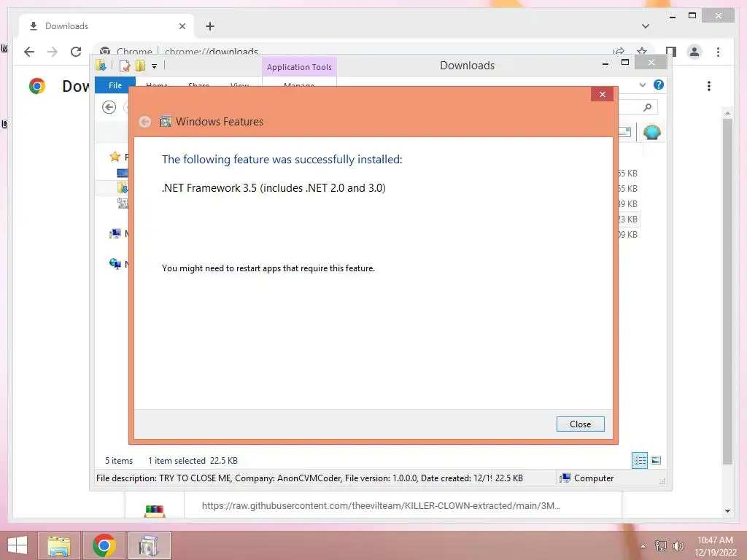The width and height of the screenshot is (747, 560).
Task: Open Chrome tab search chevron
Action: [645, 26]
